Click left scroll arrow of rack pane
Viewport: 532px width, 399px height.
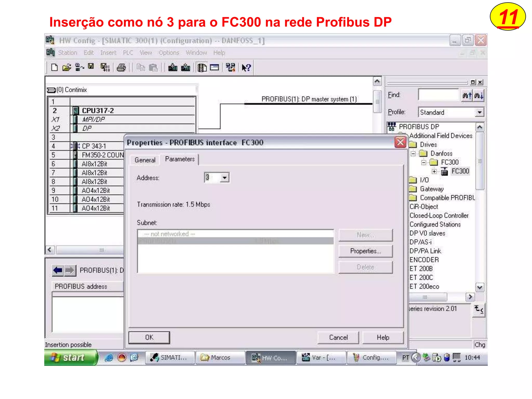[x=50, y=250]
